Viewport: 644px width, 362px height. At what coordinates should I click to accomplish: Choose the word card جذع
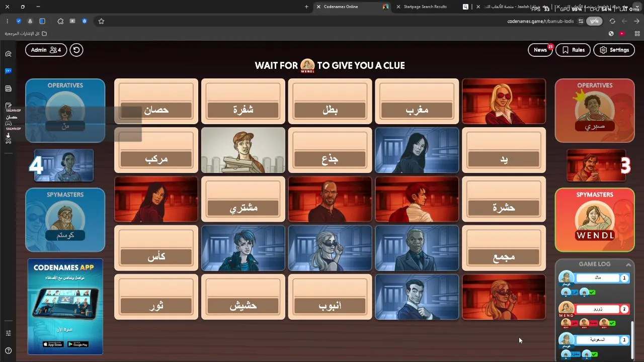[x=330, y=150]
